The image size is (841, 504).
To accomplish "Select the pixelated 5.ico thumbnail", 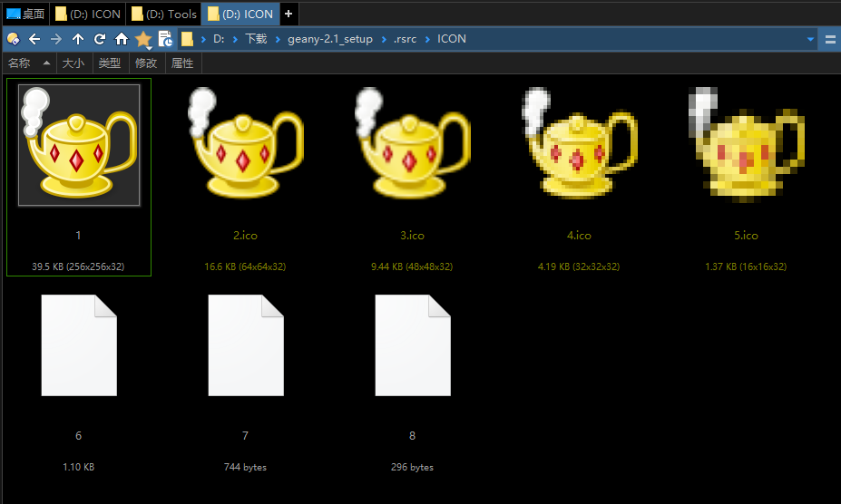I will click(x=746, y=145).
